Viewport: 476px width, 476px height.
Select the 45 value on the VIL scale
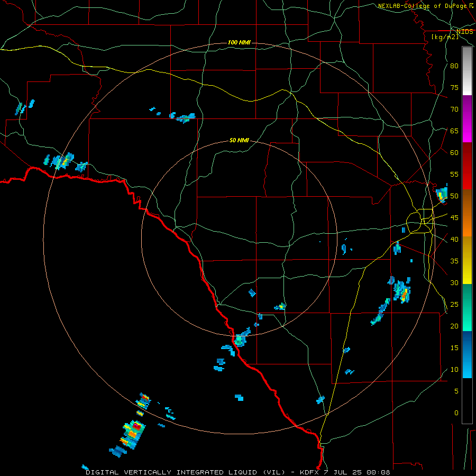coord(454,218)
